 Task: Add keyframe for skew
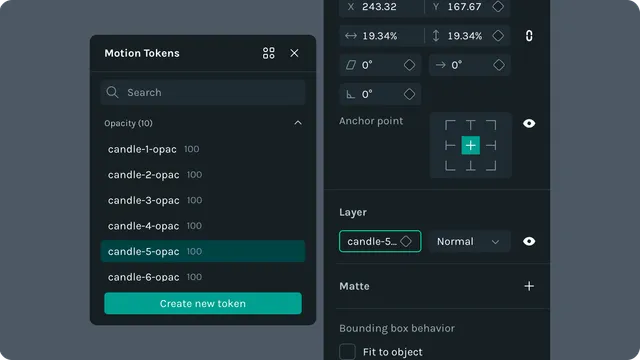[x=409, y=65]
